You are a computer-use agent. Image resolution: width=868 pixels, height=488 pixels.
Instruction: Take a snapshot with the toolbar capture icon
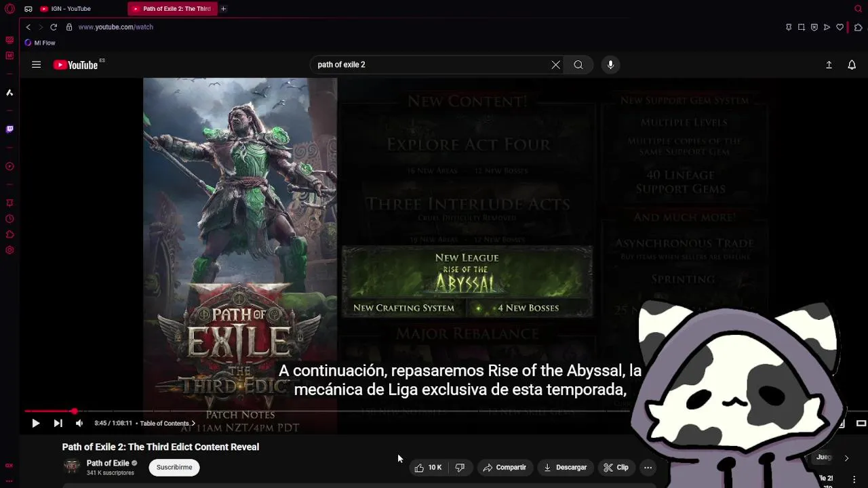(802, 27)
